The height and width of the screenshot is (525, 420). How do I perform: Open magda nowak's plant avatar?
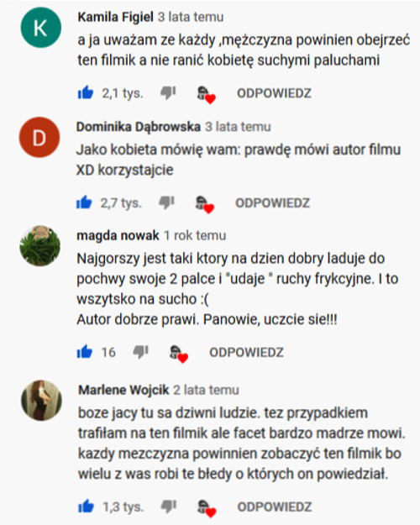(x=40, y=246)
